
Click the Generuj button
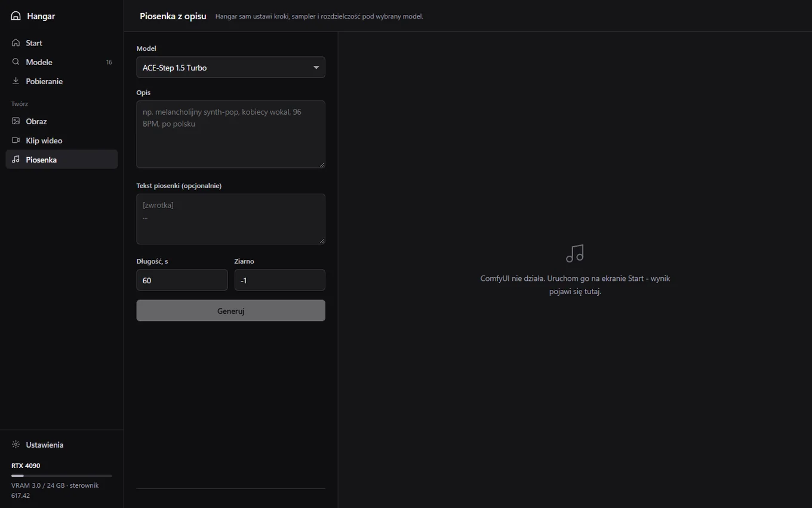230,311
